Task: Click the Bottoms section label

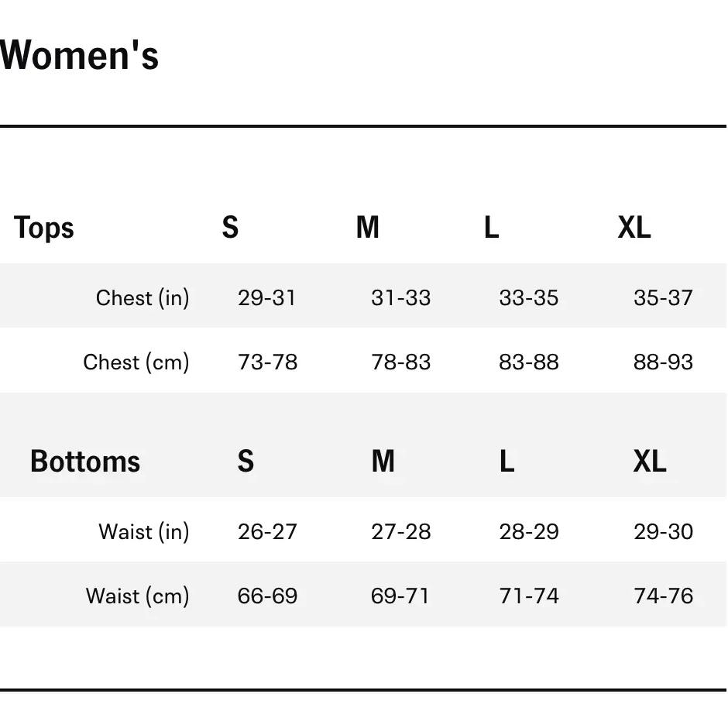Action: pos(85,462)
